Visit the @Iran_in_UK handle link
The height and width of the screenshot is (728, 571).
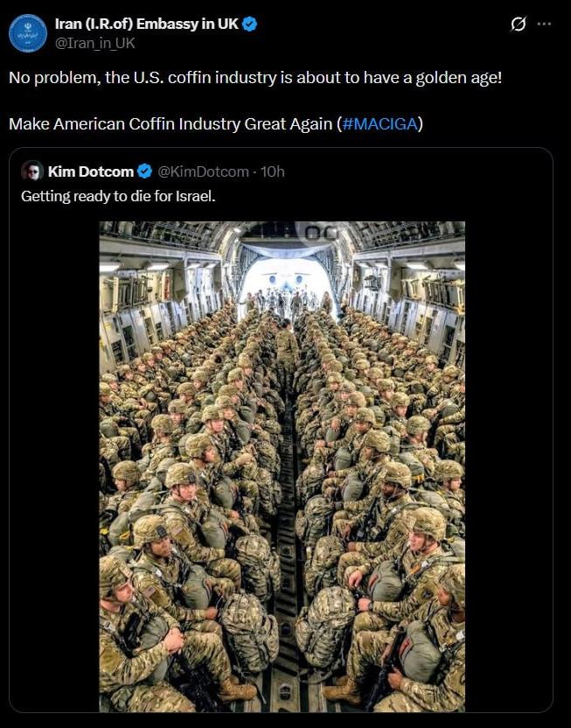pos(95,42)
